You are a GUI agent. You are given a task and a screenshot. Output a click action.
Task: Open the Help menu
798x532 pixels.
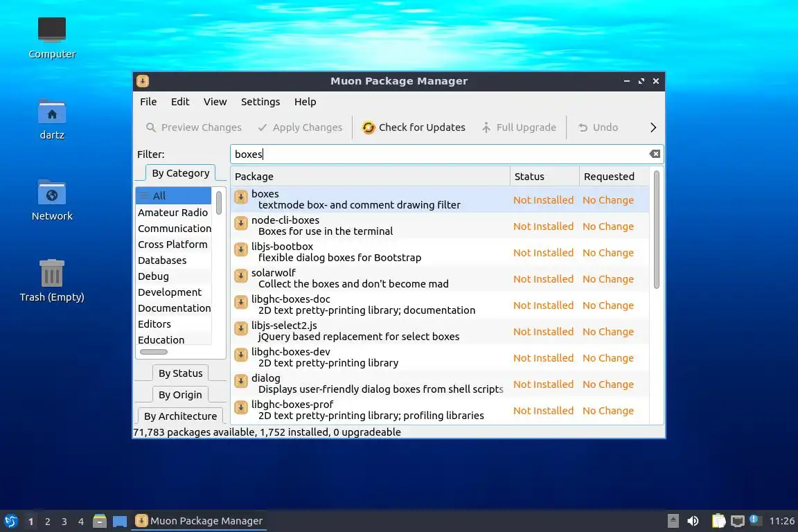pyautogui.click(x=305, y=102)
